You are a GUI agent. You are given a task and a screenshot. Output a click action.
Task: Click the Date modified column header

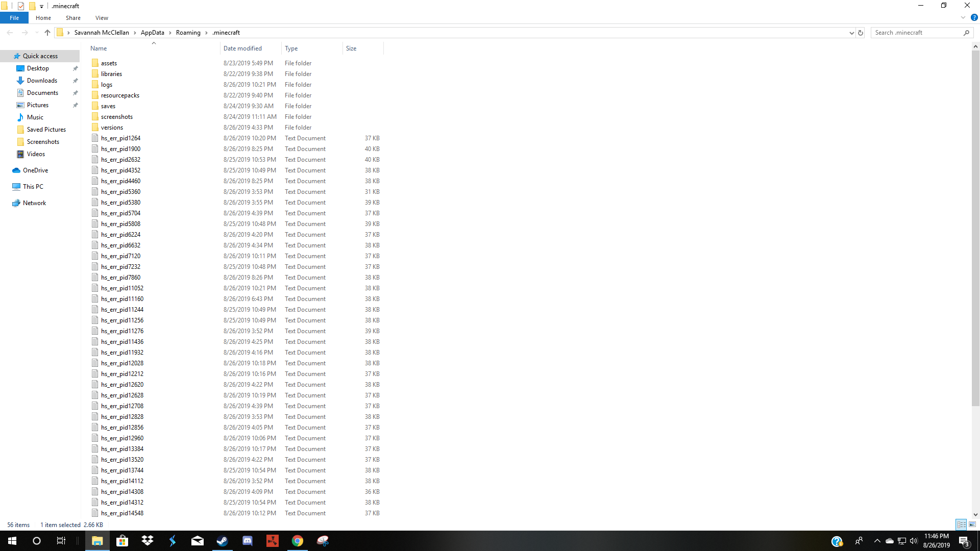(242, 48)
